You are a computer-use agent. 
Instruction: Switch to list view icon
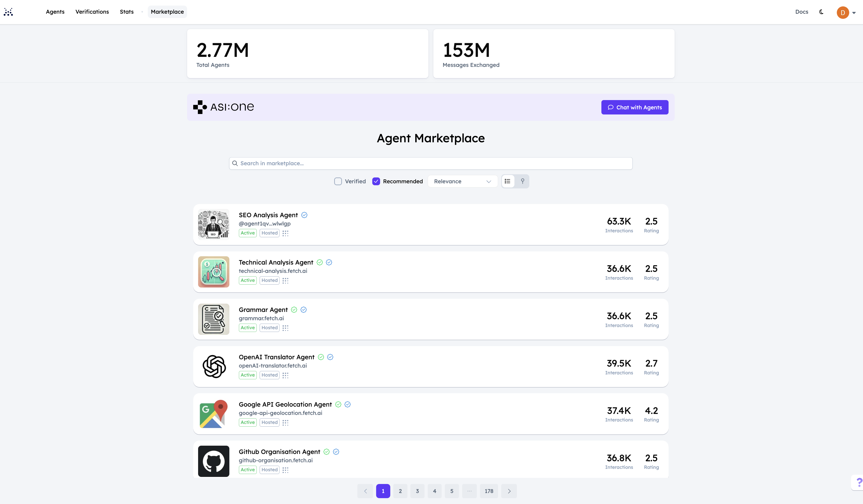[x=508, y=181]
